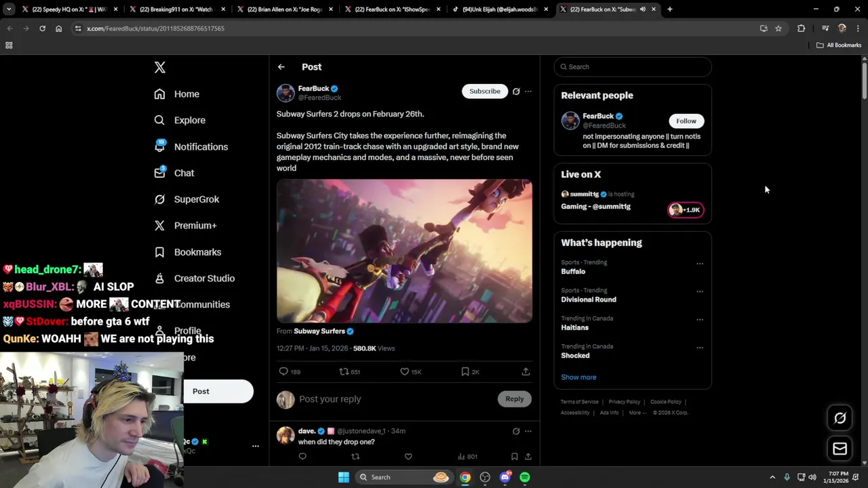Reload the page
Viewport: 868px width, 488px height.
[42, 28]
